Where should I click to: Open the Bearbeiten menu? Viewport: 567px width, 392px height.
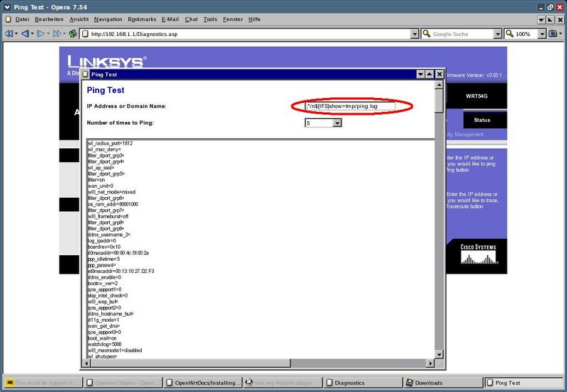[x=49, y=19]
